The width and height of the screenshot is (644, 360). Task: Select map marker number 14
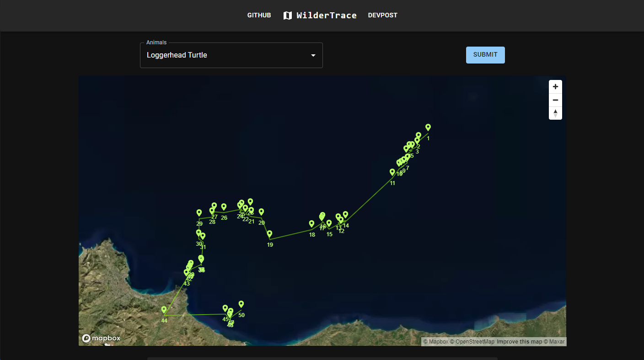[x=345, y=215]
